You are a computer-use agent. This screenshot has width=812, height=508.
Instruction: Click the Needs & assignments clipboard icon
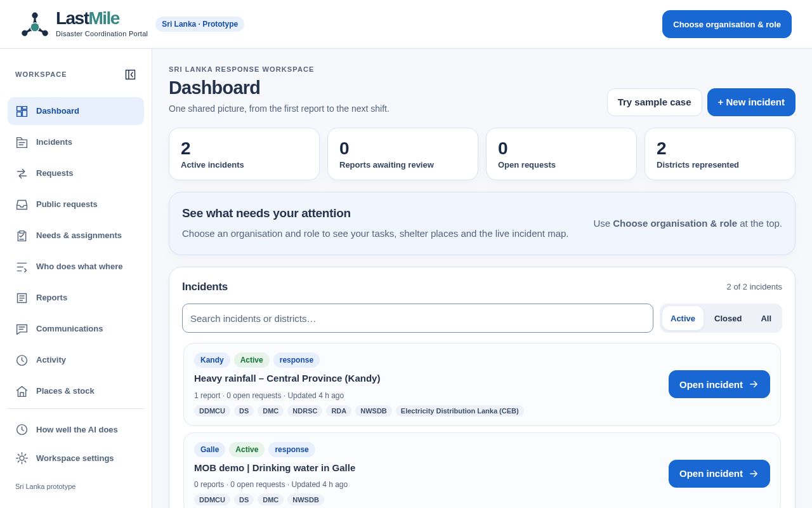point(22,236)
